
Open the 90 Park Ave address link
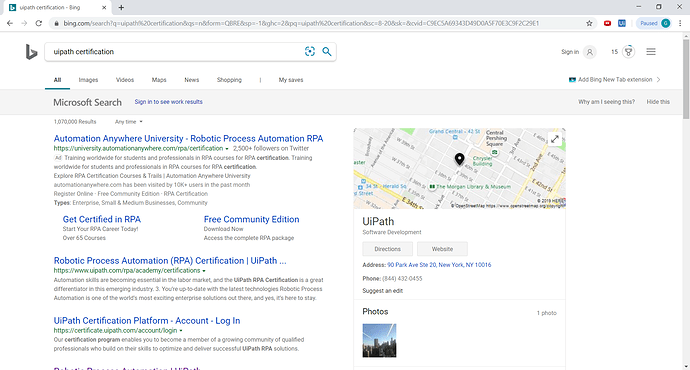pos(439,265)
